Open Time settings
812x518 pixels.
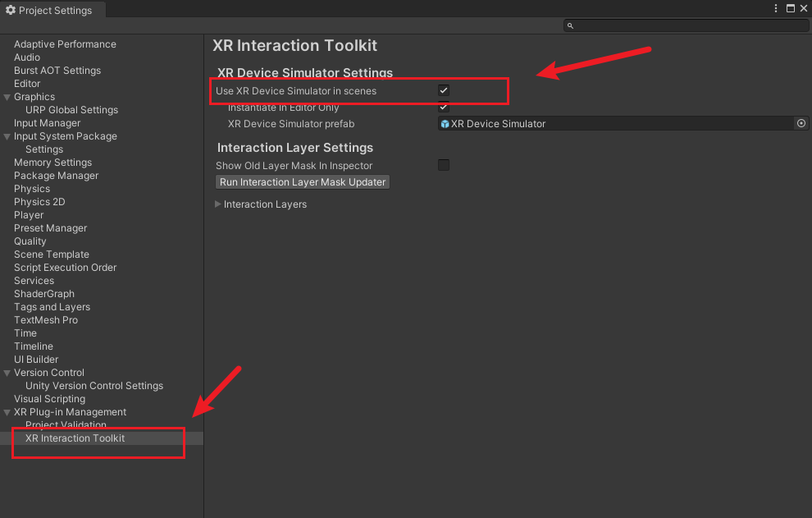pyautogui.click(x=25, y=333)
